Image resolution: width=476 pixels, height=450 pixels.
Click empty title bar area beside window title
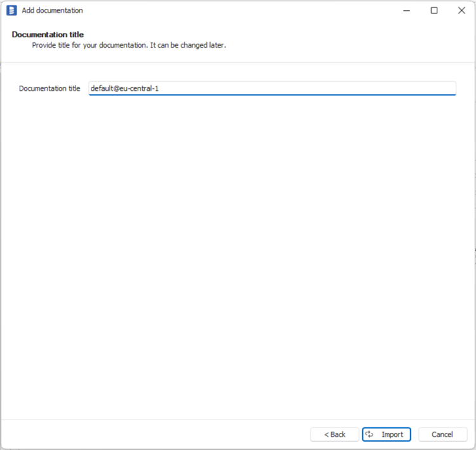click(241, 10)
